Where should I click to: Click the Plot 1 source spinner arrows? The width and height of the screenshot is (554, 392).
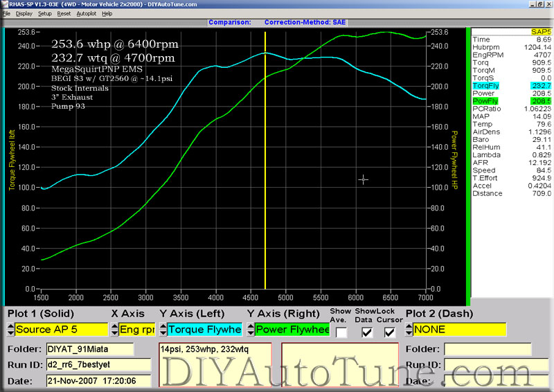10,330
